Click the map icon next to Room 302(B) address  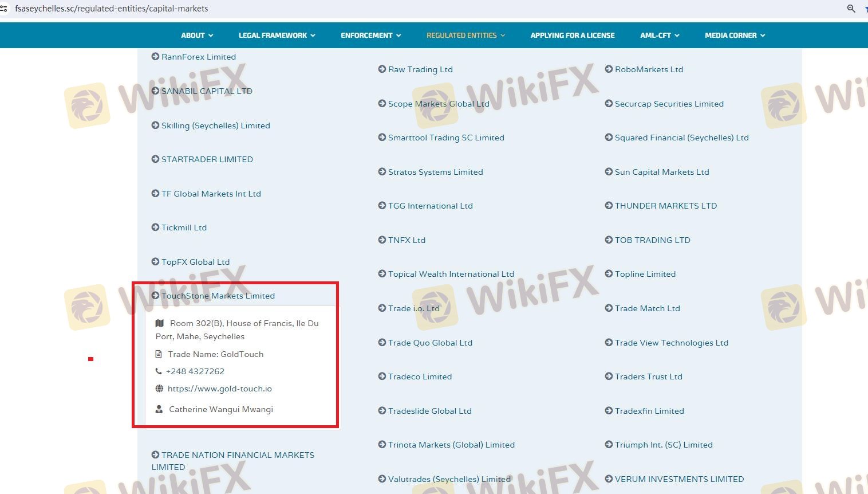point(160,323)
